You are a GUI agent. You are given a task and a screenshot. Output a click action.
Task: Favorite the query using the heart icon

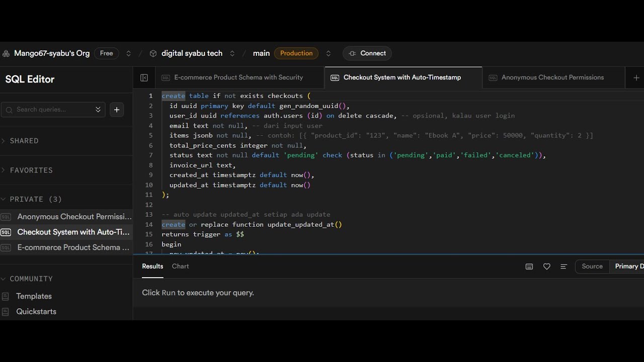pyautogui.click(x=547, y=267)
